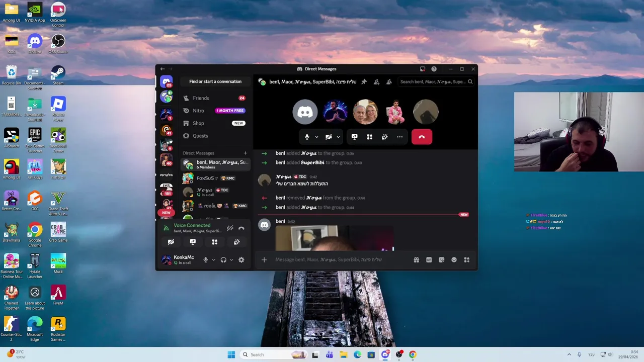Open Windows Start button on taskbar
The image size is (644, 362).
231,354
